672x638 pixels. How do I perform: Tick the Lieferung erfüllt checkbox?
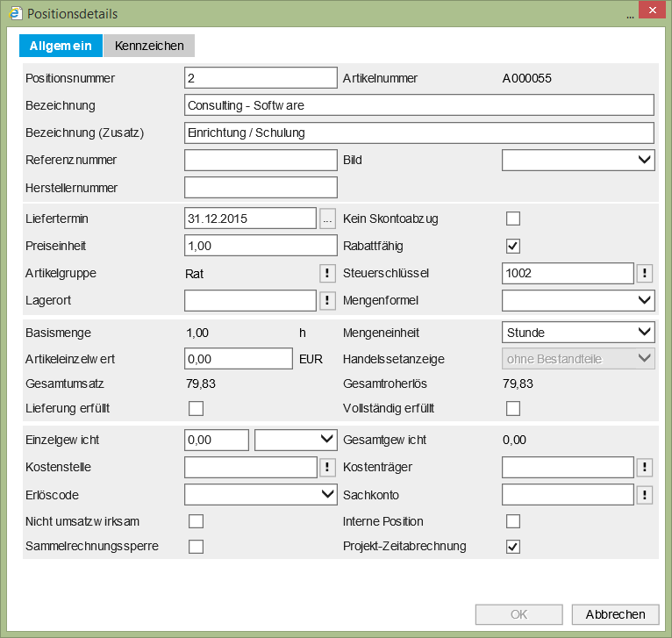pyautogui.click(x=197, y=408)
